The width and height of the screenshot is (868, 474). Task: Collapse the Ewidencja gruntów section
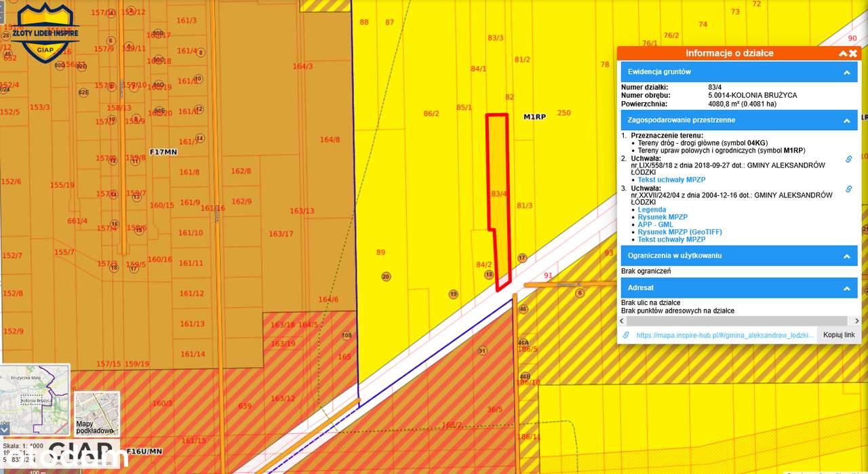point(846,72)
